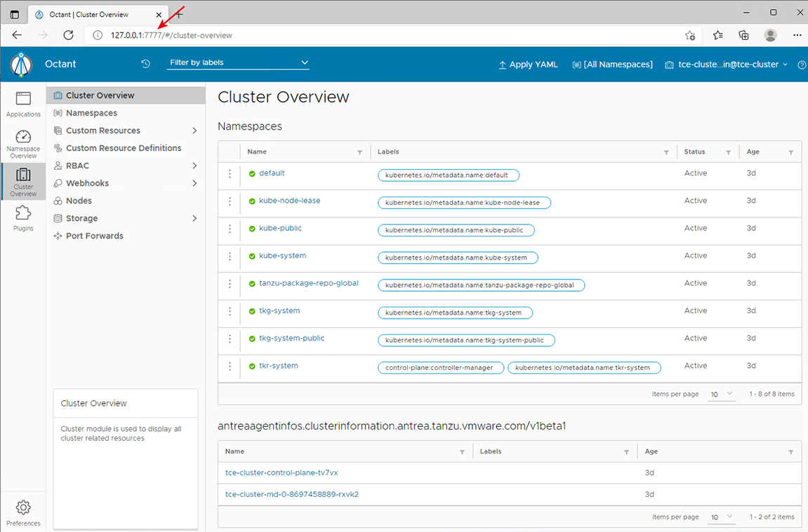Open the help question mark icon
The width and height of the screenshot is (808, 532).
(x=802, y=65)
